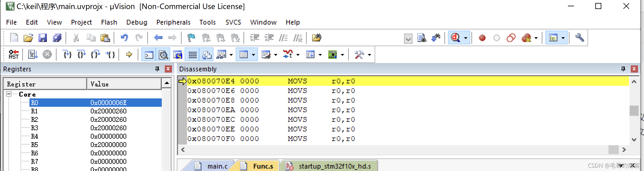Create a new file
This screenshot has height=171, width=644.
coord(14,38)
